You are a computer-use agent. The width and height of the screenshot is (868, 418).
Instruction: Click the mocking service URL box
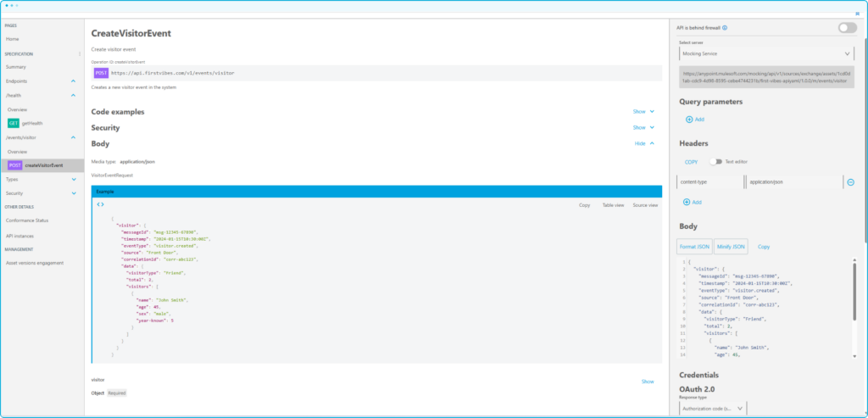766,77
